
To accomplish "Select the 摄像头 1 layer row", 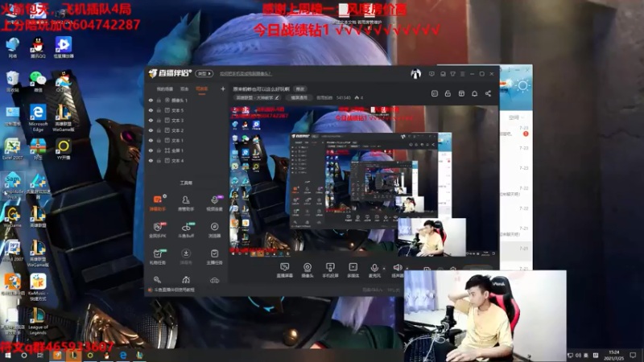I will pyautogui.click(x=186, y=100).
